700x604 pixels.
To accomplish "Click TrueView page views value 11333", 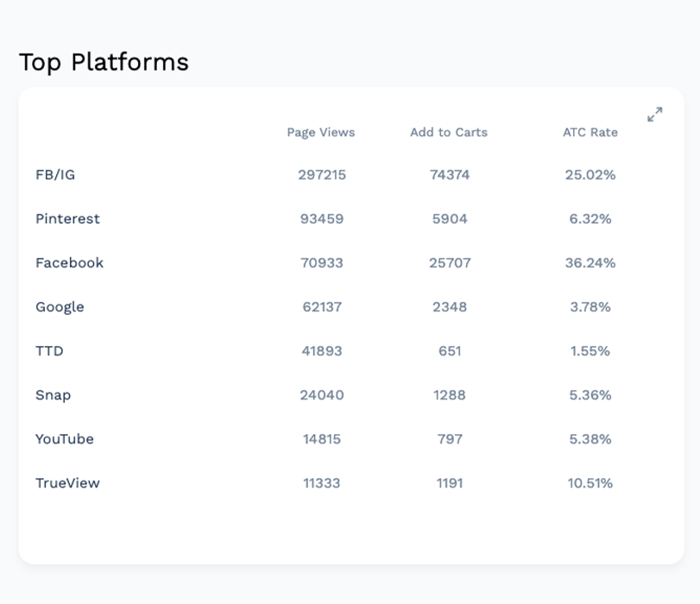I will tap(322, 483).
